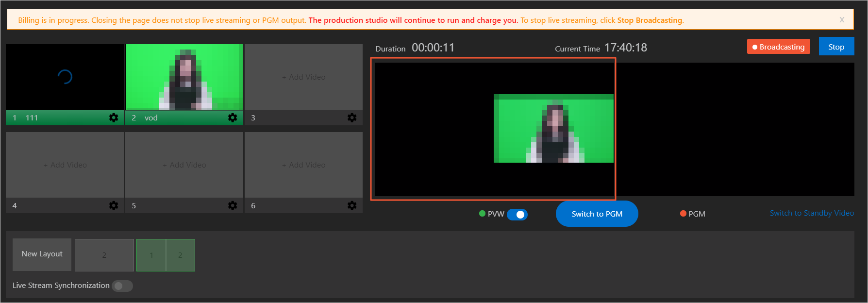Select the single-source layout '2'
The height and width of the screenshot is (303, 868).
(104, 255)
